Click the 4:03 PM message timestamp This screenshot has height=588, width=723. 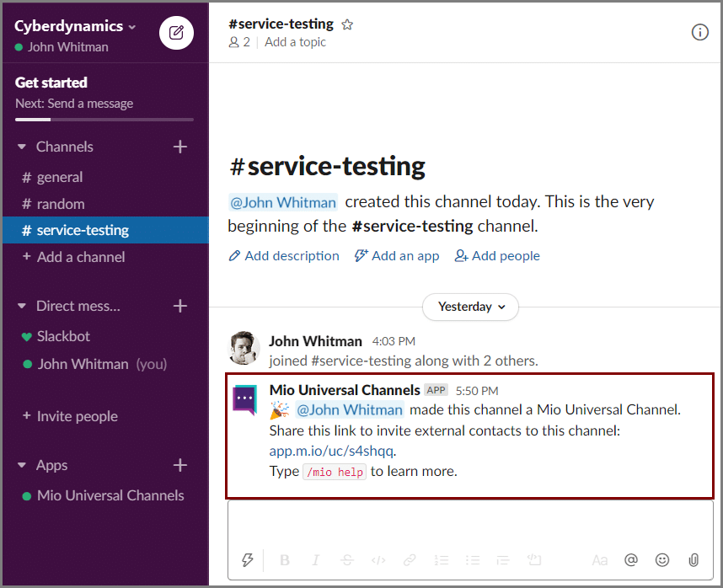click(394, 341)
